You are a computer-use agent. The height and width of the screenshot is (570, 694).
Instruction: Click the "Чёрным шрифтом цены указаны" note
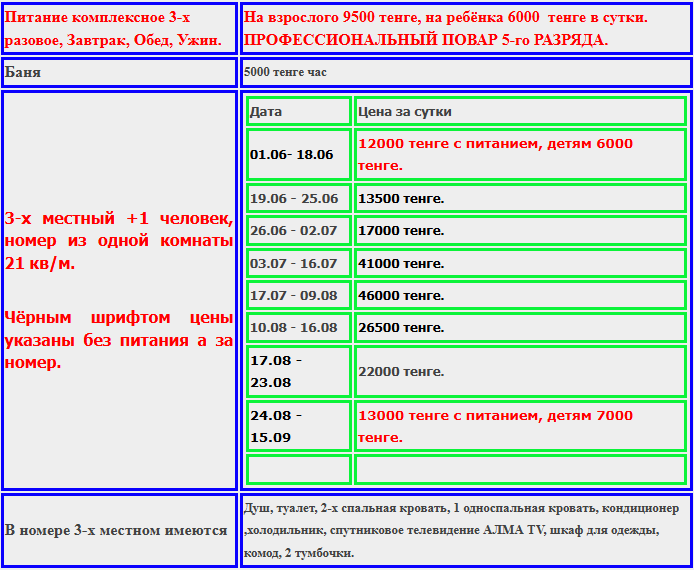click(118, 340)
